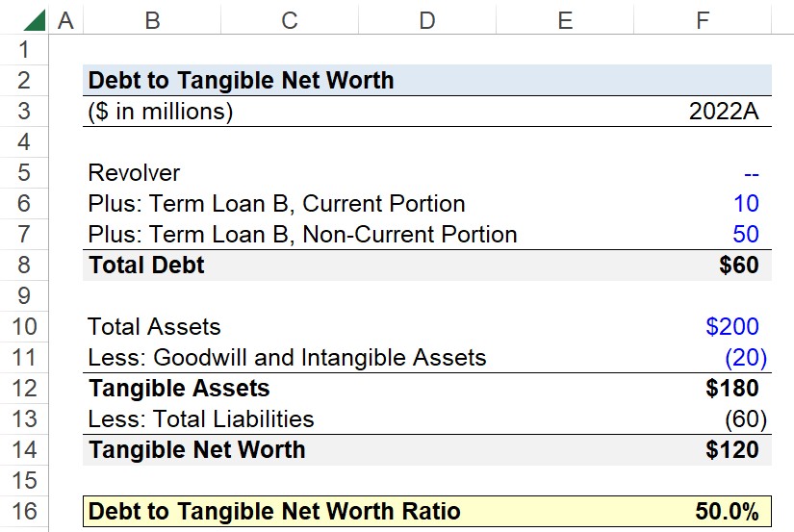Select column C header
The width and height of the screenshot is (794, 532).
click(x=290, y=20)
